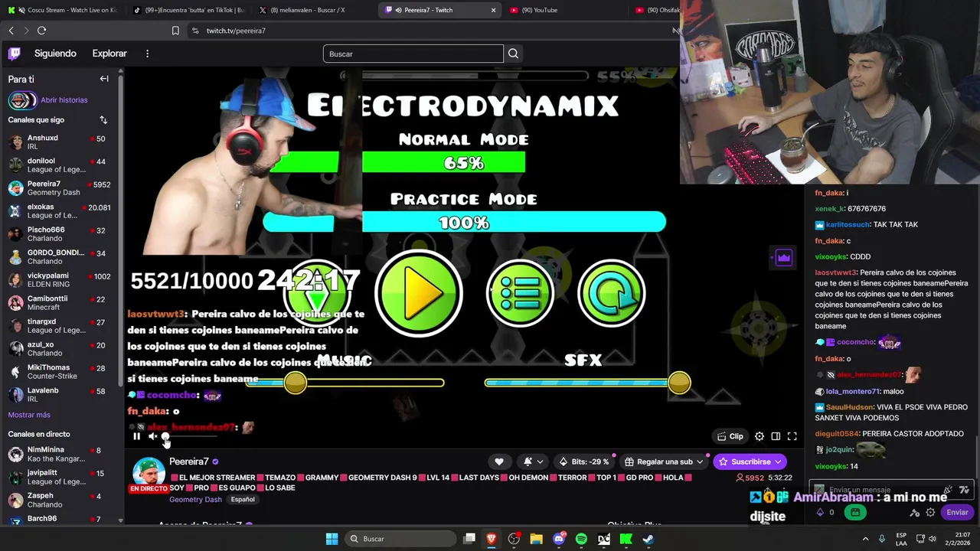Open Spotify from taskbar
Screen dimensions: 980x551
(581, 539)
